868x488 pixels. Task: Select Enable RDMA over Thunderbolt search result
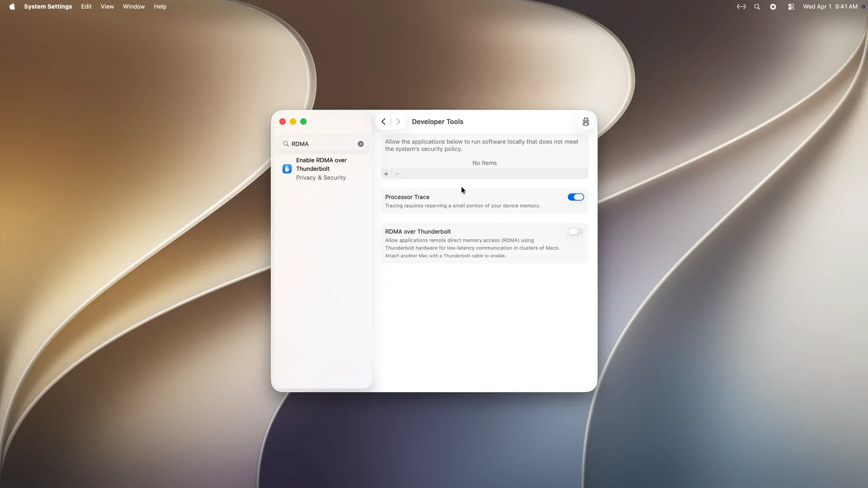pyautogui.click(x=323, y=169)
